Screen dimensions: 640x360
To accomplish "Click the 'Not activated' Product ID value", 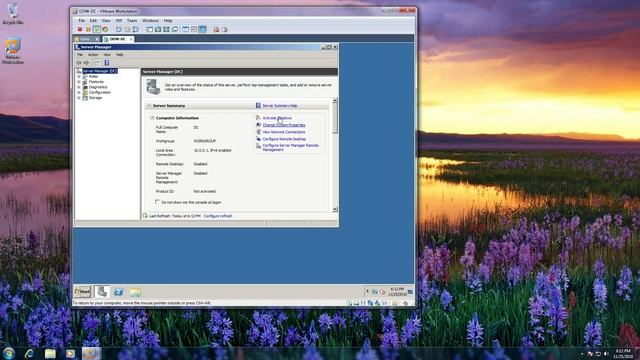I will [x=204, y=191].
